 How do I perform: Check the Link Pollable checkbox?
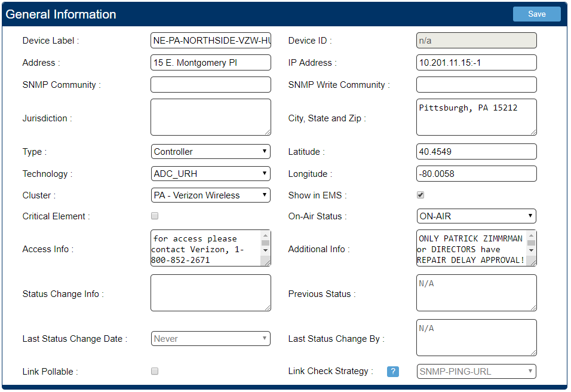(x=155, y=371)
